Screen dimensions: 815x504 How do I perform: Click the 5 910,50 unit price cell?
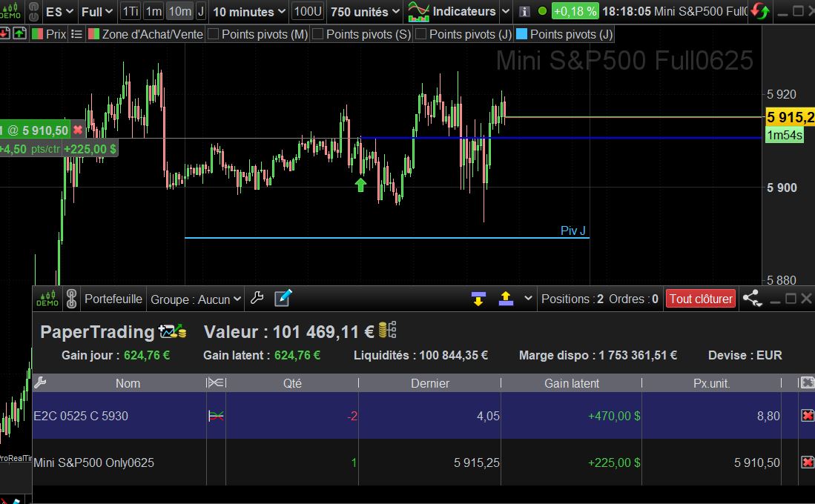pos(756,462)
